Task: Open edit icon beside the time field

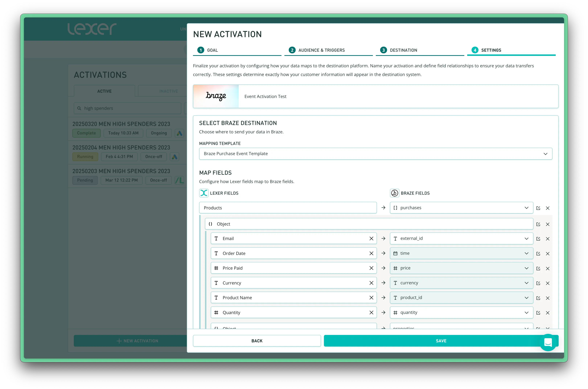Action: coord(538,253)
